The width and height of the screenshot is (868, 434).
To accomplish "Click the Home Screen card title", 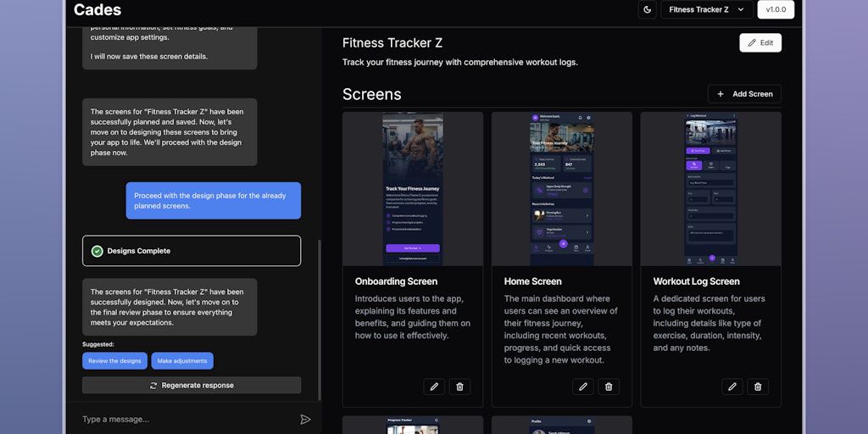I will coord(532,281).
